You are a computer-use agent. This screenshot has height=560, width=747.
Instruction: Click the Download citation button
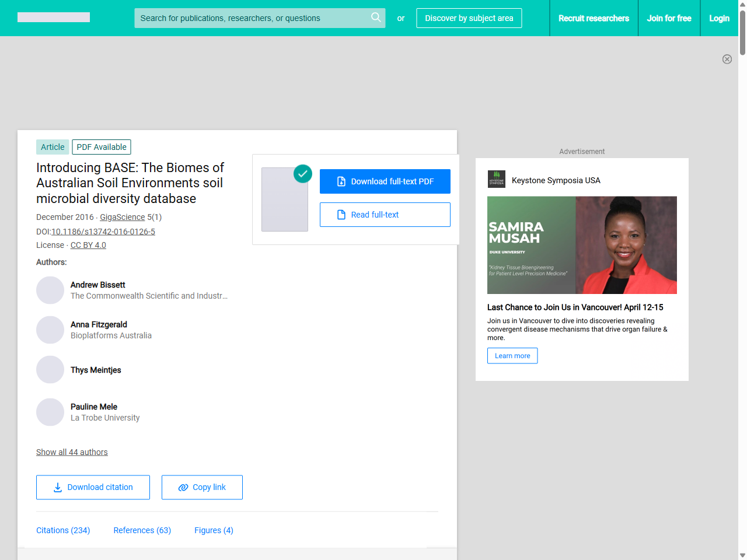(x=93, y=487)
